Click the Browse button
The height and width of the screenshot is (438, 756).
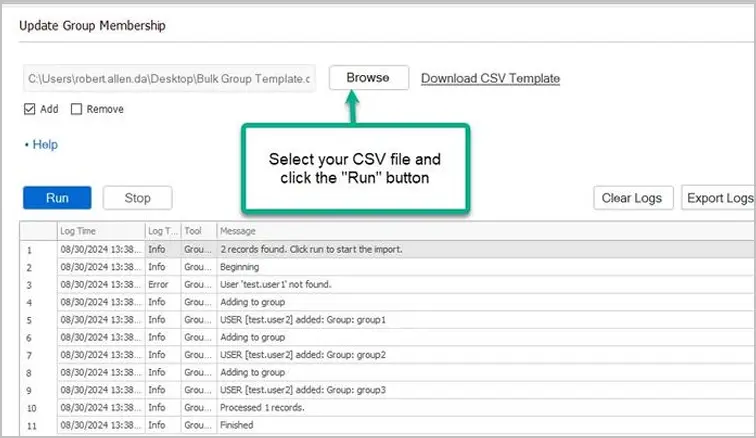click(369, 78)
